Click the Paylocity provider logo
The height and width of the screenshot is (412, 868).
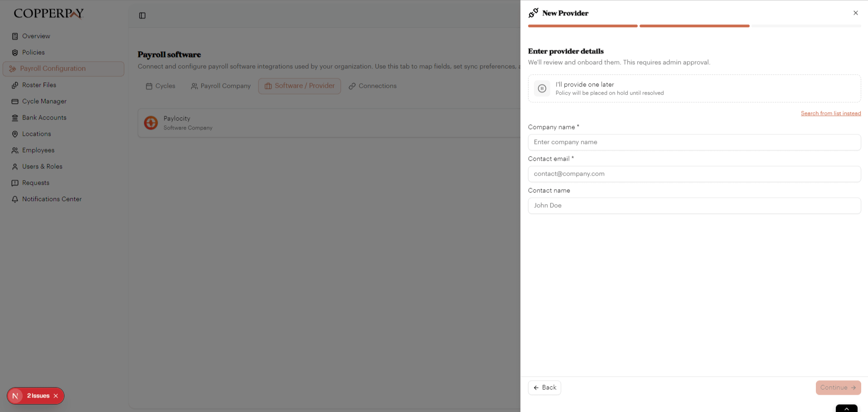[x=151, y=123]
